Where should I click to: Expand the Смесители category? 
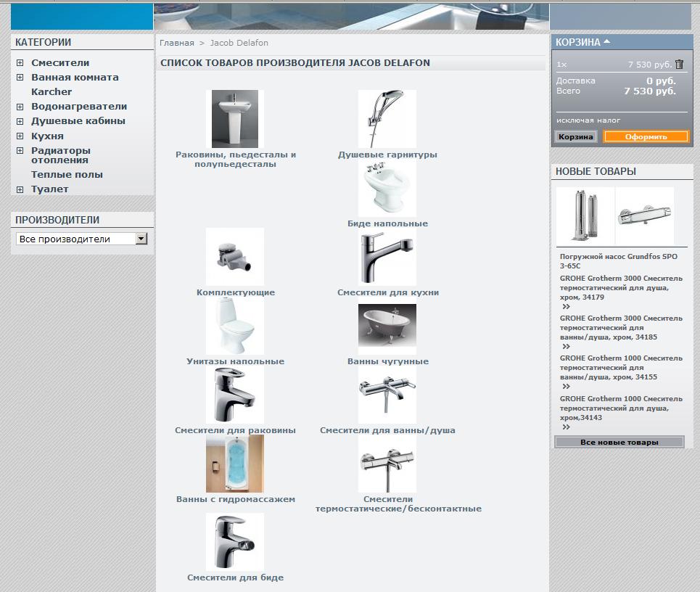(x=20, y=63)
